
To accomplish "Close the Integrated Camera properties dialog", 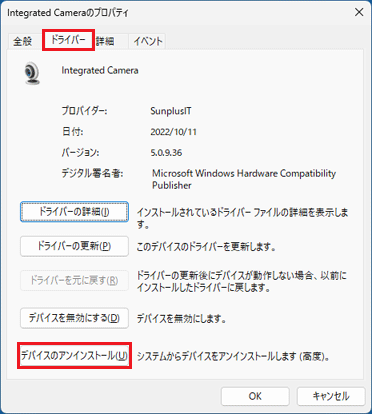I will pyautogui.click(x=359, y=12).
